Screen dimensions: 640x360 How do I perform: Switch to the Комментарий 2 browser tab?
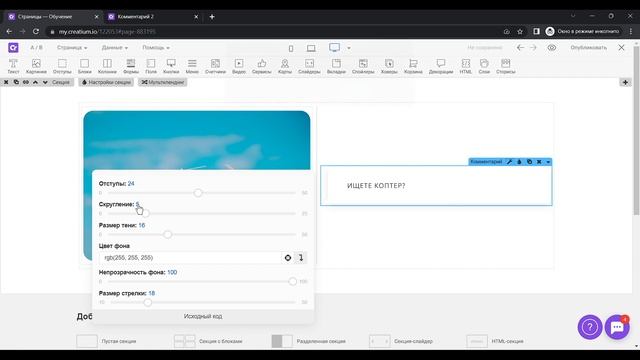(x=152, y=17)
